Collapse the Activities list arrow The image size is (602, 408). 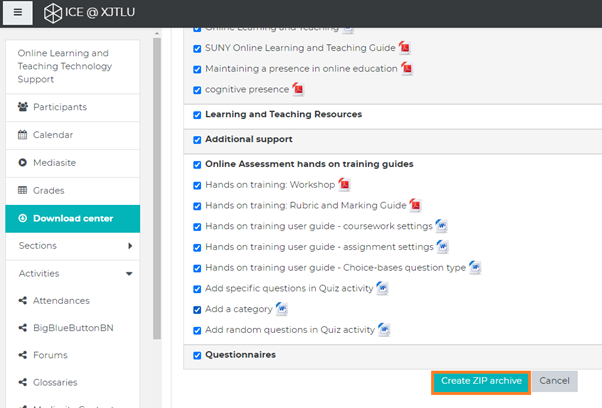[x=129, y=274]
